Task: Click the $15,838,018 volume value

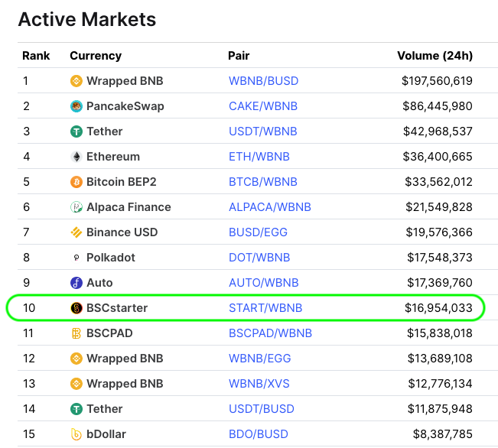Action: coord(440,333)
